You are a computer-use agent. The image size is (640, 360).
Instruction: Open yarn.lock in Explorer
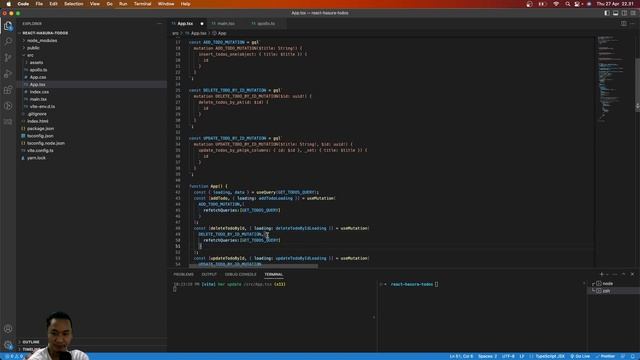tap(36, 158)
